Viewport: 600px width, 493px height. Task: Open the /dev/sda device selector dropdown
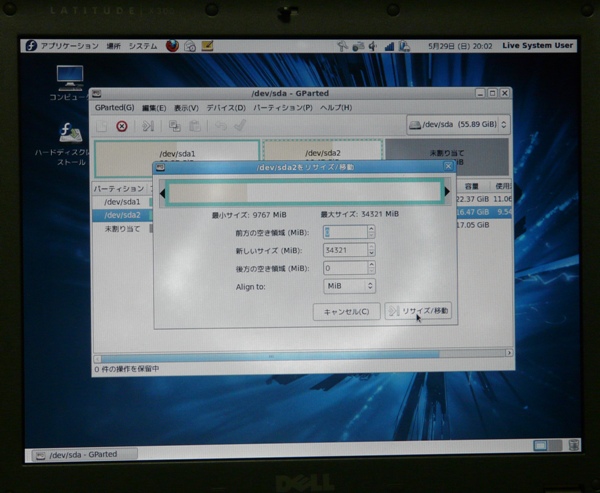pos(458,125)
